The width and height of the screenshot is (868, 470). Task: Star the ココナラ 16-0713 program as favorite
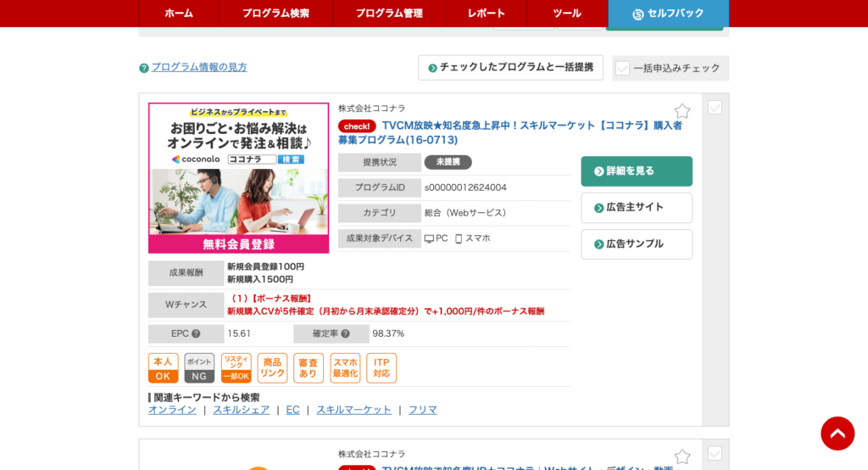(x=682, y=111)
